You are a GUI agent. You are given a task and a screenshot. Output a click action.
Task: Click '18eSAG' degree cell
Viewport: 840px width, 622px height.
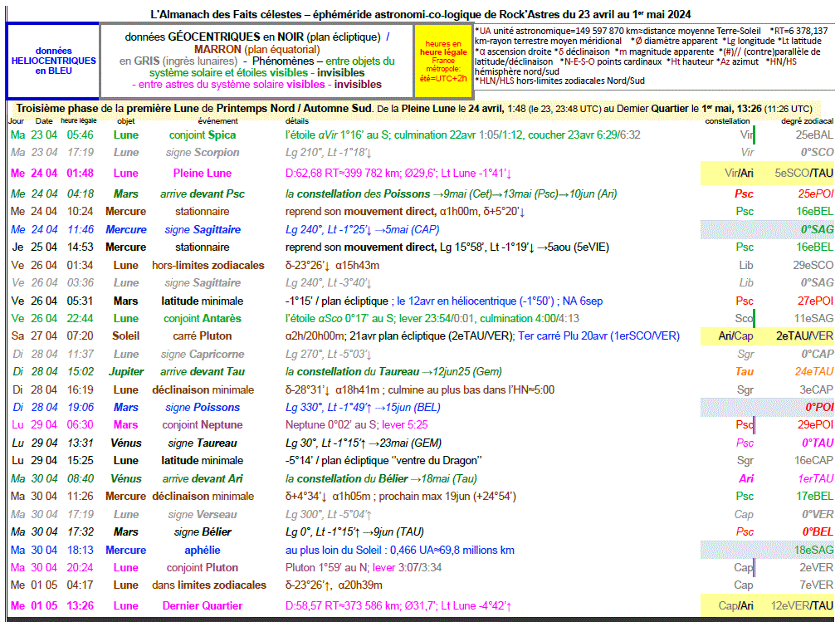(813, 551)
